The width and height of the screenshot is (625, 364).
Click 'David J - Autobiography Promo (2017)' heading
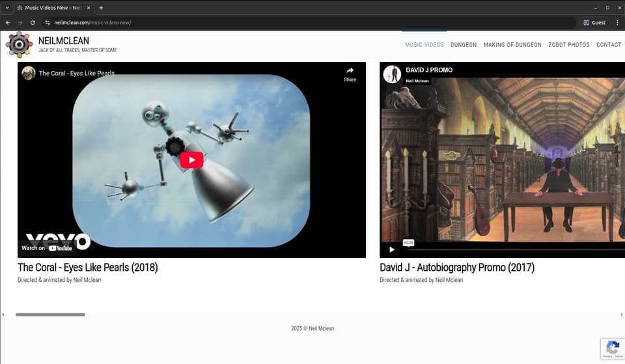point(457,267)
